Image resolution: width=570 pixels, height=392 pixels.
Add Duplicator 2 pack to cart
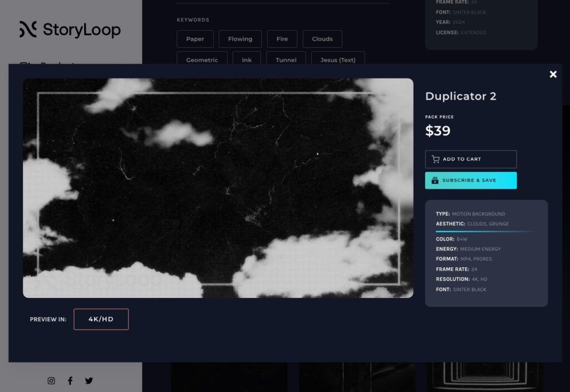pyautogui.click(x=470, y=159)
